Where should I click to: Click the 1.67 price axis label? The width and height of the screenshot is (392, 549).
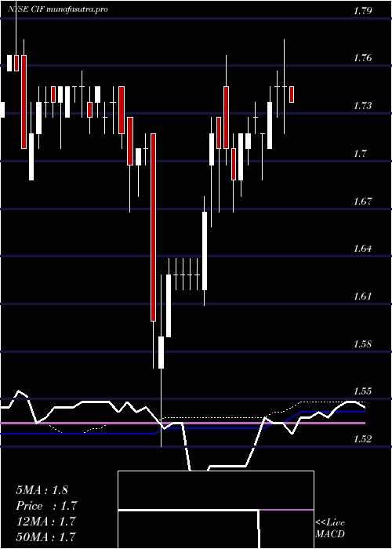[x=362, y=201]
